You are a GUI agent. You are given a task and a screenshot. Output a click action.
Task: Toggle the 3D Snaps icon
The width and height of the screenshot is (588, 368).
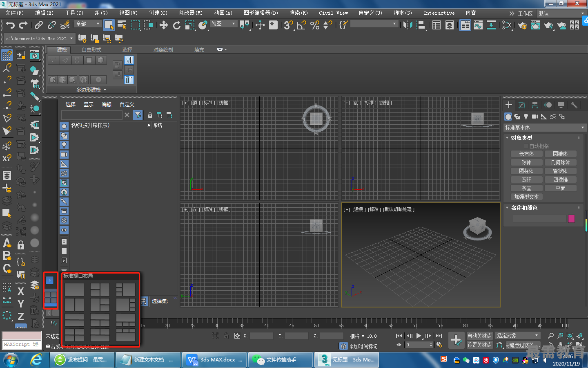(x=288, y=25)
